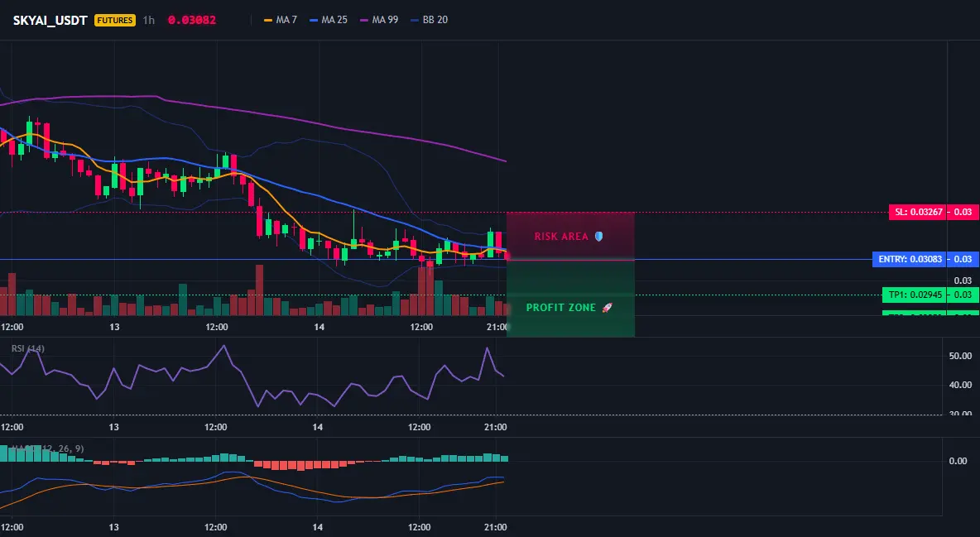Viewport: 980px width, 537px height.
Task: Toggle the MA 25 legend entry
Action: pyautogui.click(x=329, y=20)
